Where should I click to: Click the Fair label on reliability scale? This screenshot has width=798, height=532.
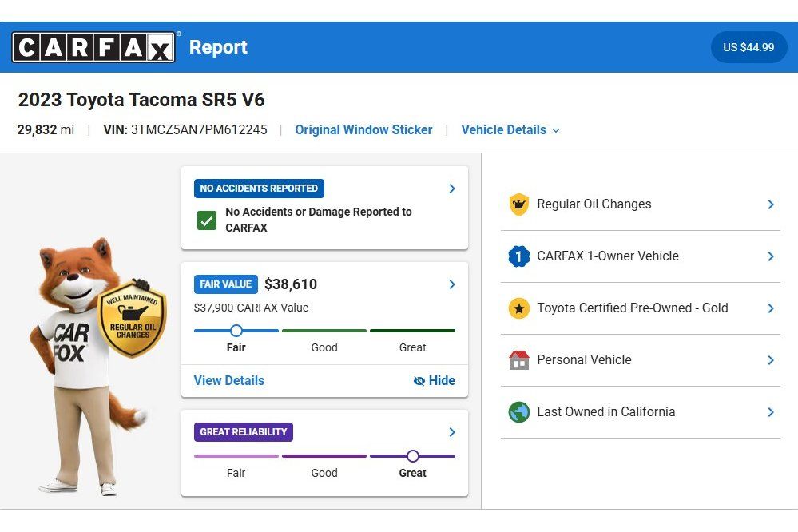236,473
